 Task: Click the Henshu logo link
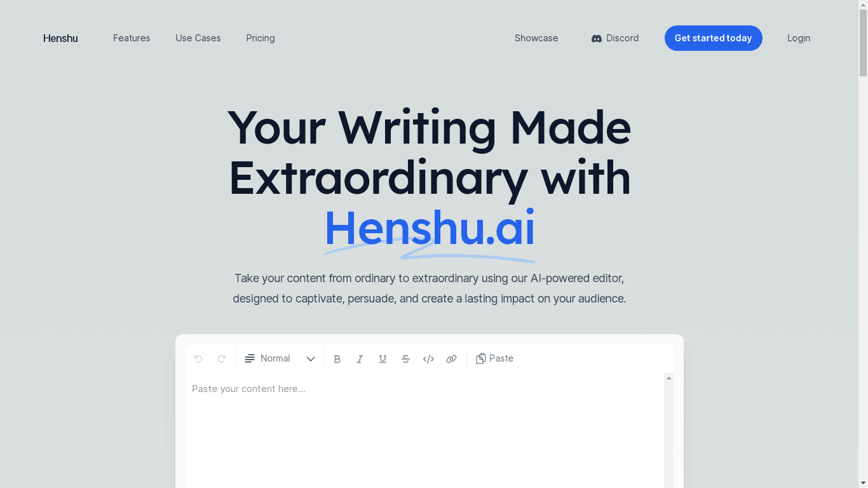pyautogui.click(x=60, y=38)
